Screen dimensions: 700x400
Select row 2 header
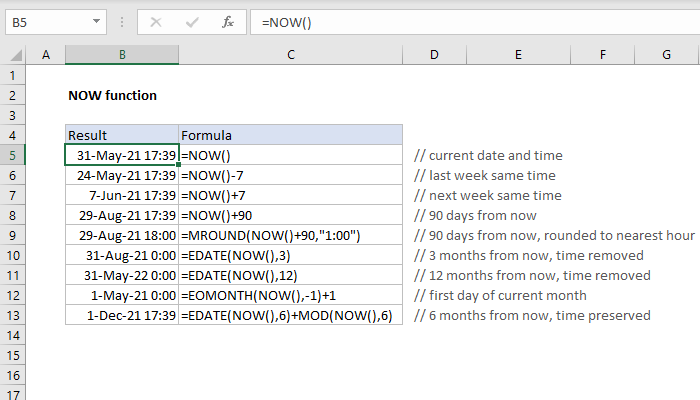point(12,96)
